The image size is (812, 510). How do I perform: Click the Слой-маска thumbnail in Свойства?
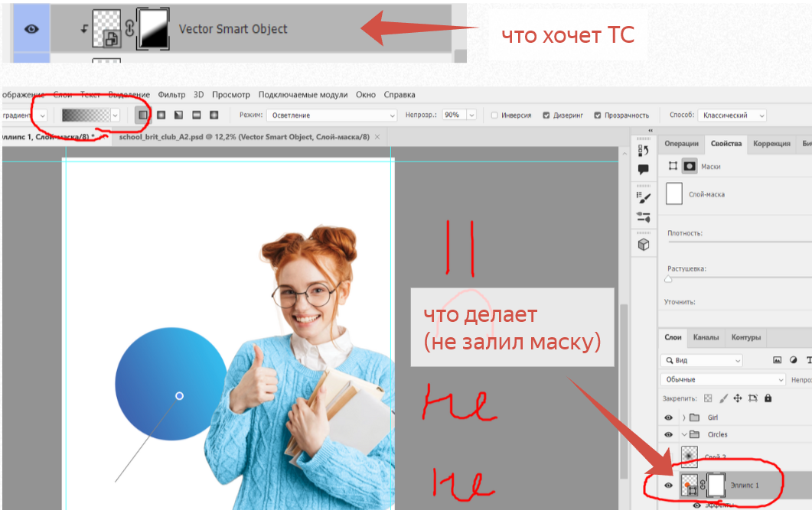pyautogui.click(x=673, y=193)
